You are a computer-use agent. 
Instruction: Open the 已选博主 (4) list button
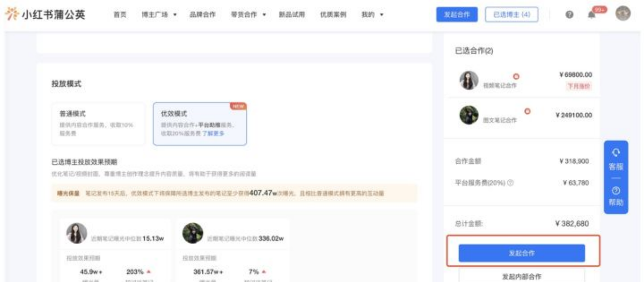tap(511, 15)
